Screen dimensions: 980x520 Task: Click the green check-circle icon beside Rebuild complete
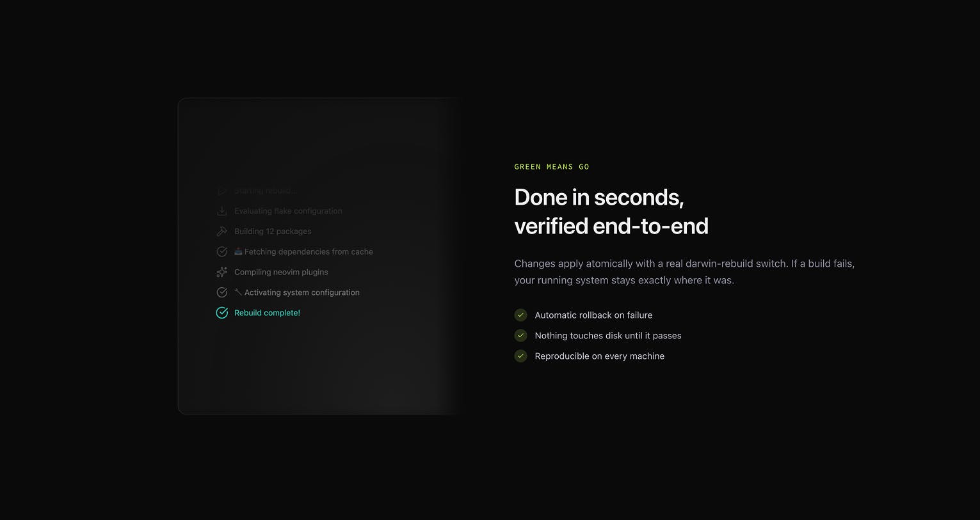[x=221, y=313]
